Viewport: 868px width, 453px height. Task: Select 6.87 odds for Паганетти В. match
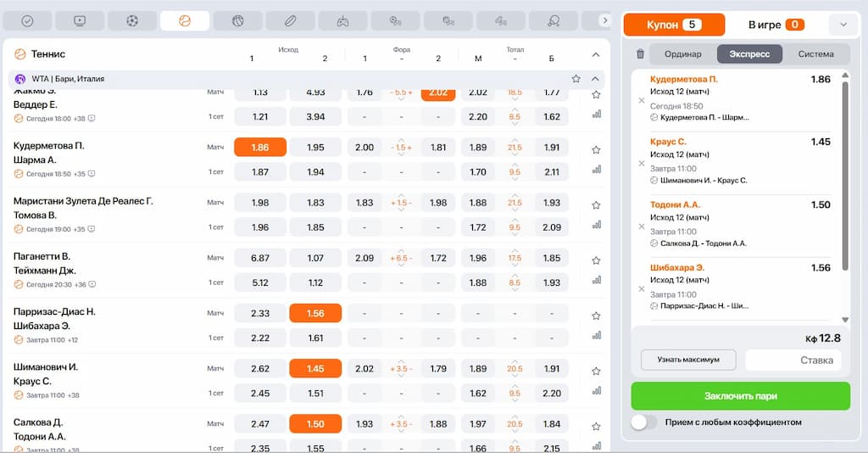coord(260,258)
